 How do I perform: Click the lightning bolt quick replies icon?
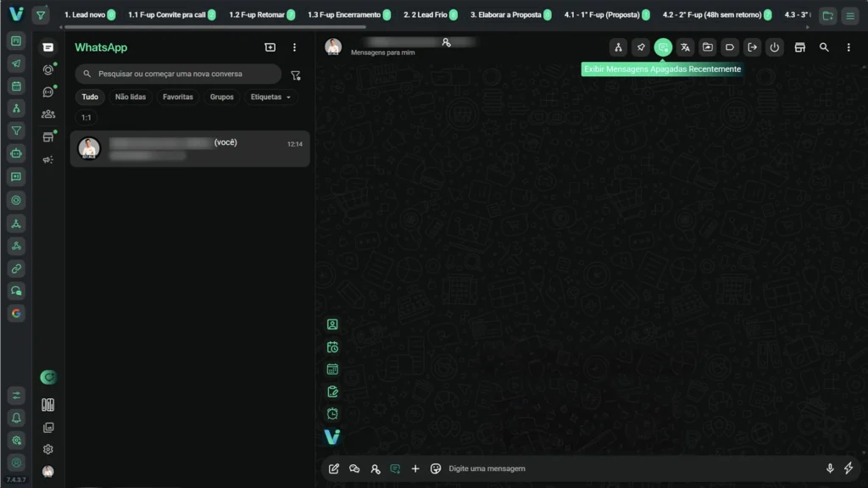pos(849,469)
